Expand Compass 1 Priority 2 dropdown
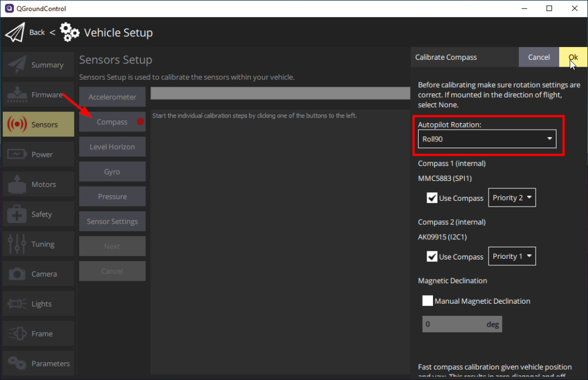This screenshot has width=588, height=380. coord(512,197)
